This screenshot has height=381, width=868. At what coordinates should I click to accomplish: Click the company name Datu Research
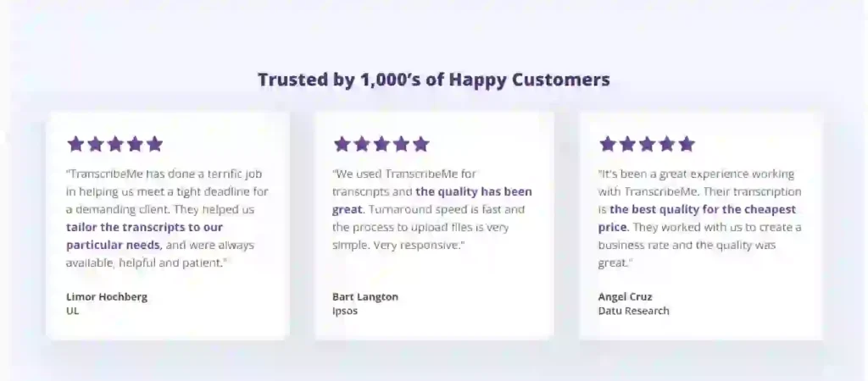click(634, 311)
